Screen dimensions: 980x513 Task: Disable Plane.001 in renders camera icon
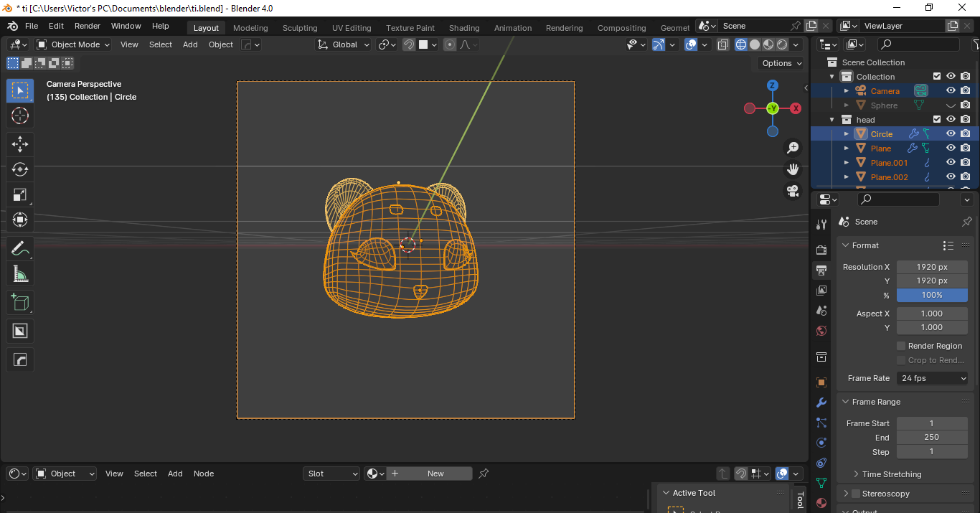966,163
